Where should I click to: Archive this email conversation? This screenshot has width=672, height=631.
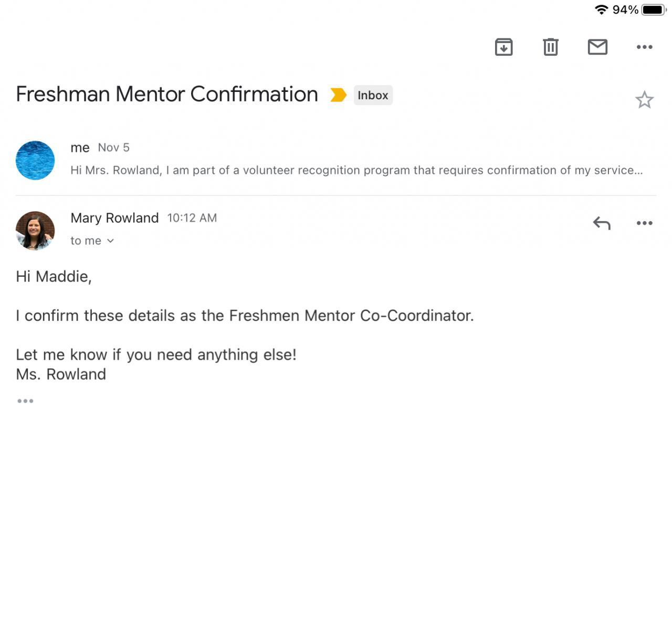pyautogui.click(x=503, y=47)
